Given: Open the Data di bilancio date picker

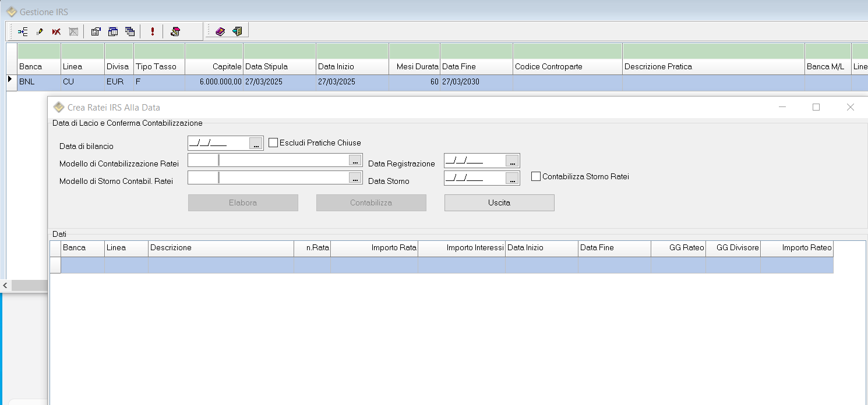Looking at the screenshot, I should coord(255,144).
